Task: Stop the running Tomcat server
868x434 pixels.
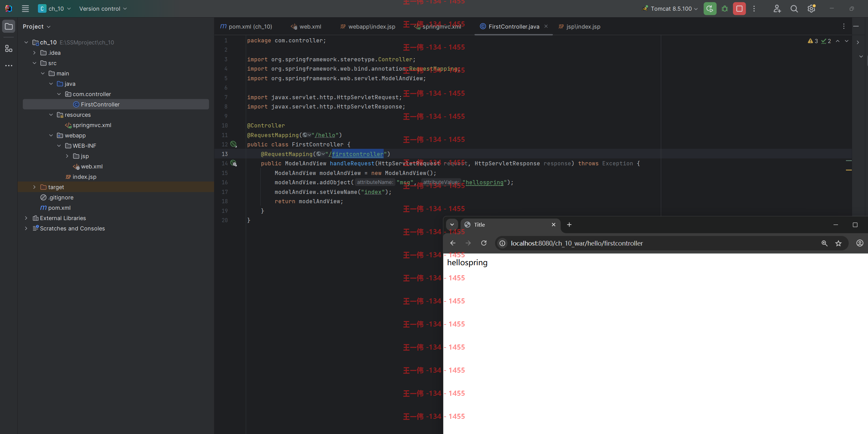Action: click(x=739, y=9)
